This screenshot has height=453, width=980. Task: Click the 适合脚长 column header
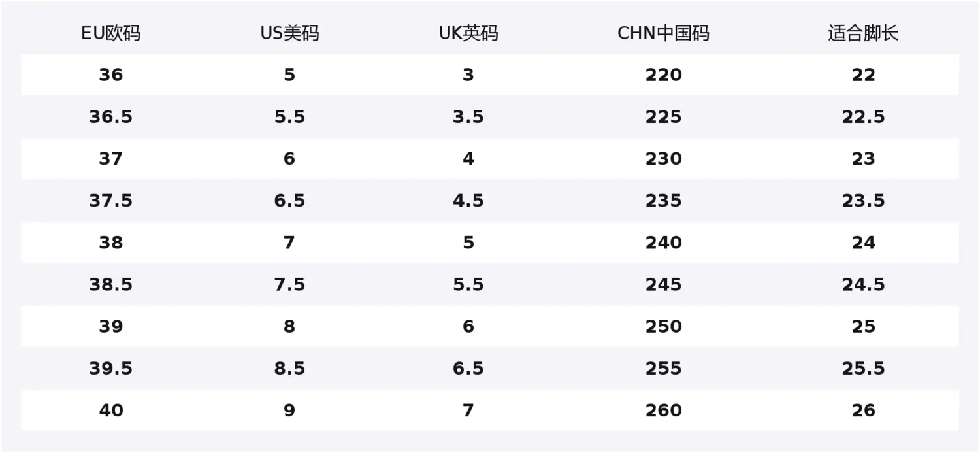(x=863, y=33)
